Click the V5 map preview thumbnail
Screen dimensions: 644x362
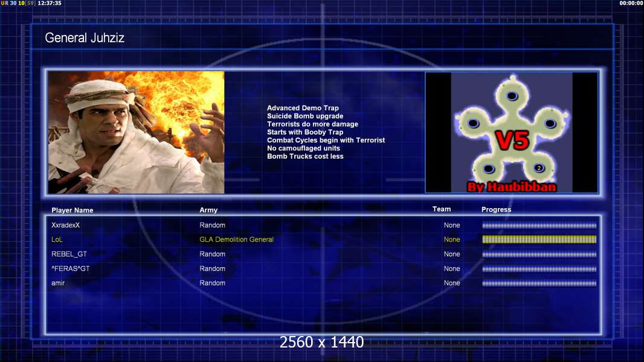click(511, 132)
